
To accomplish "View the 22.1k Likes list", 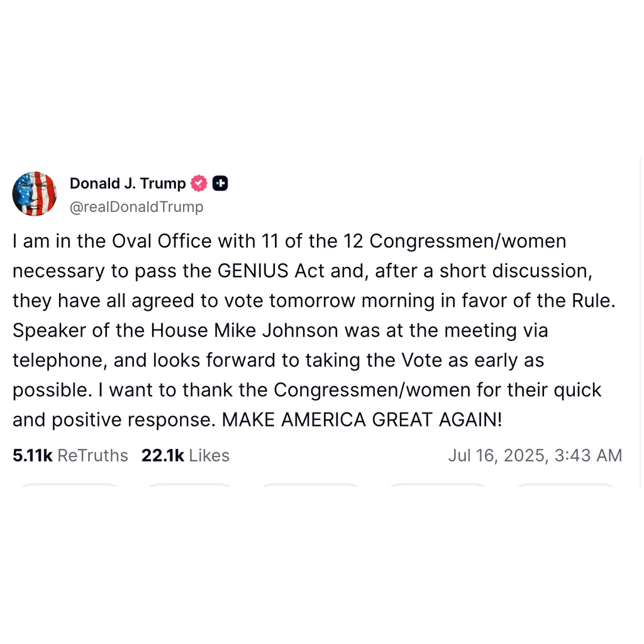I will [186, 455].
